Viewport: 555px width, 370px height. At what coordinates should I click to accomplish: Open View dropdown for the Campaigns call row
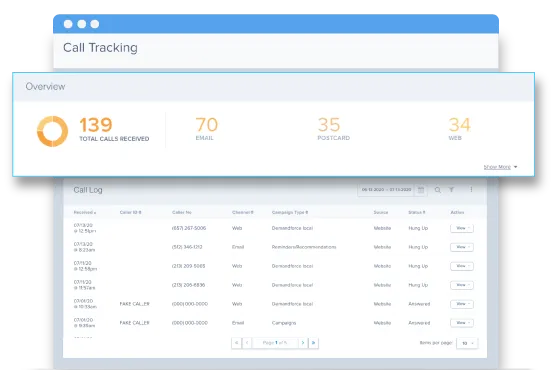click(x=462, y=323)
